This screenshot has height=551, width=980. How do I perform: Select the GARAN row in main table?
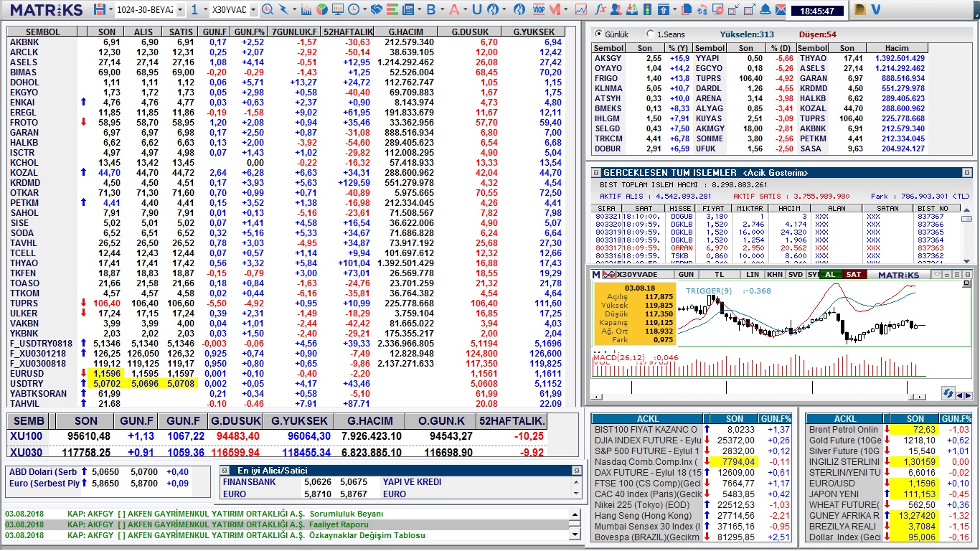pyautogui.click(x=286, y=133)
